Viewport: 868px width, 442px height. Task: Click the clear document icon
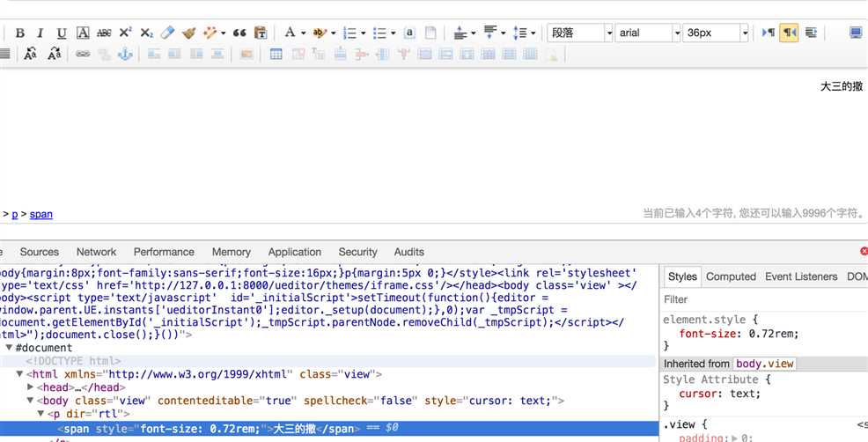click(x=430, y=33)
